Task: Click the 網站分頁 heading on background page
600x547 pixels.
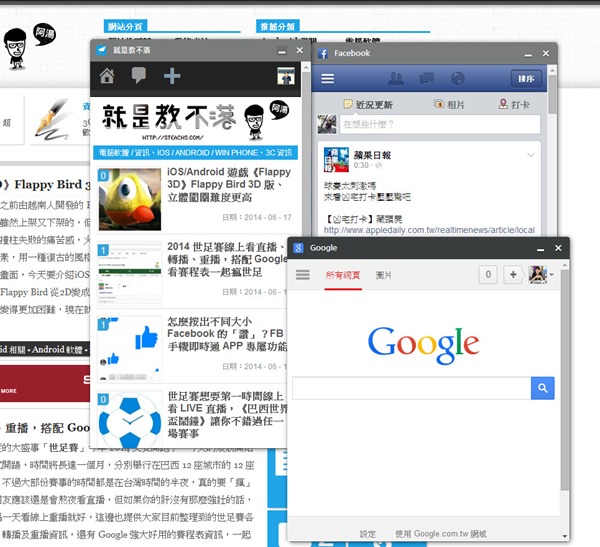Action: click(x=125, y=26)
